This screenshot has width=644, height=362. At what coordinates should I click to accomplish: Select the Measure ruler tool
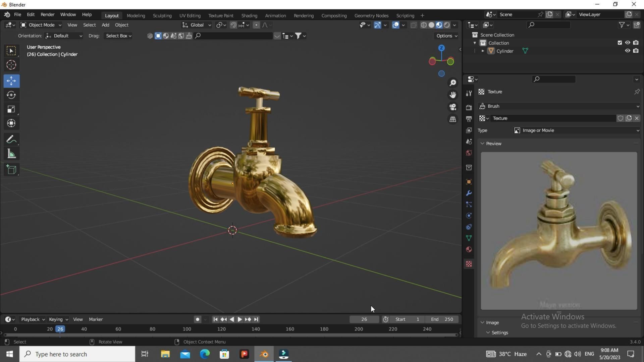point(11,154)
